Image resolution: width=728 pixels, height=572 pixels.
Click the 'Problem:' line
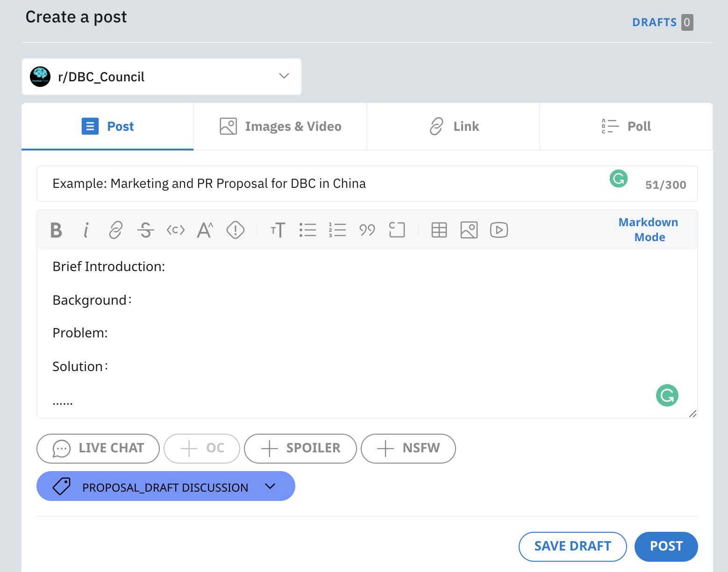80,333
